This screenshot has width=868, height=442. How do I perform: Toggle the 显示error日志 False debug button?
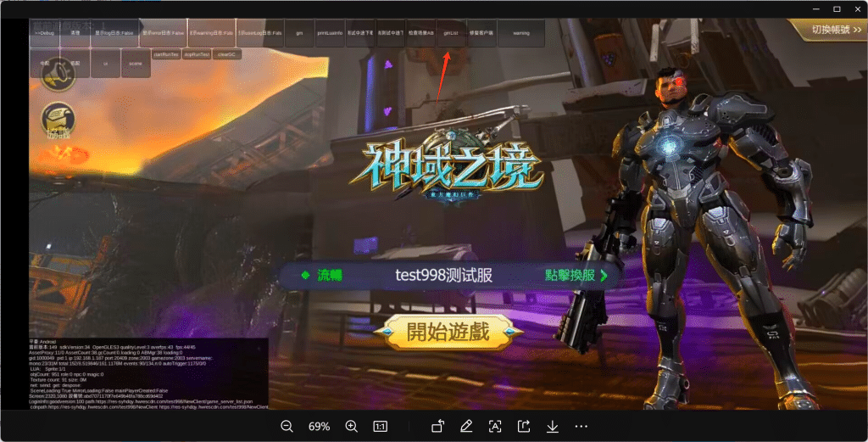click(x=163, y=33)
